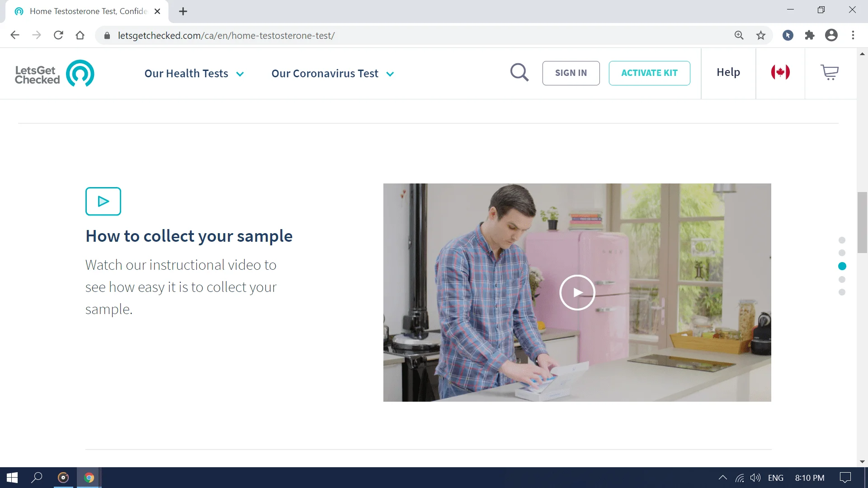The image size is (868, 488).
Task: Open the Wi-Fi network tray icon
Action: pyautogui.click(x=740, y=478)
